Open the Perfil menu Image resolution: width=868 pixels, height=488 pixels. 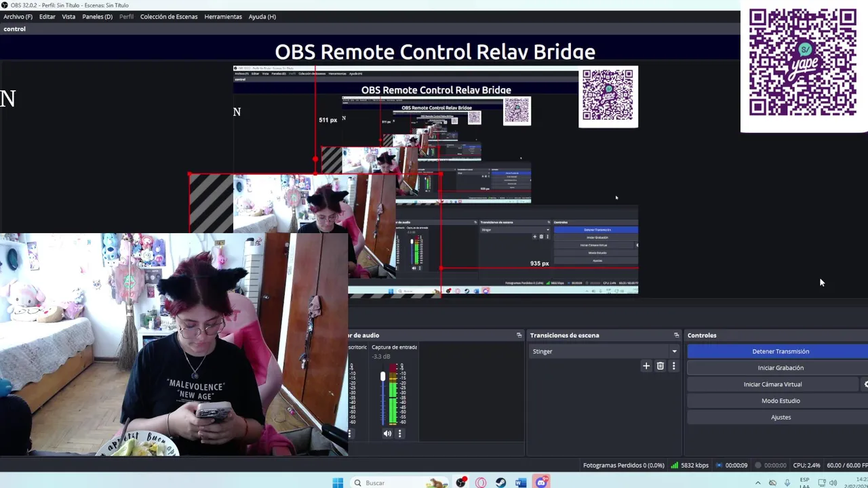tap(126, 16)
